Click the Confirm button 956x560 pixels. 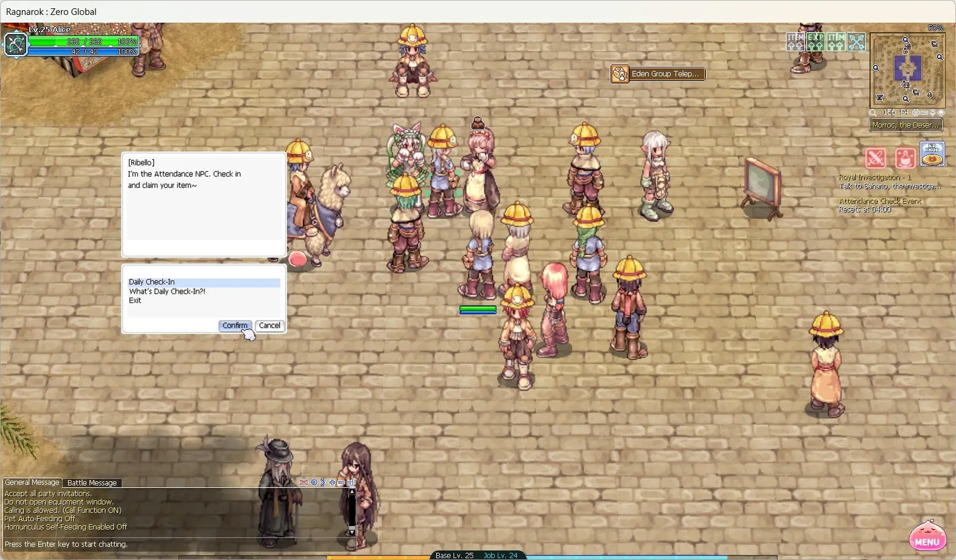coord(235,325)
